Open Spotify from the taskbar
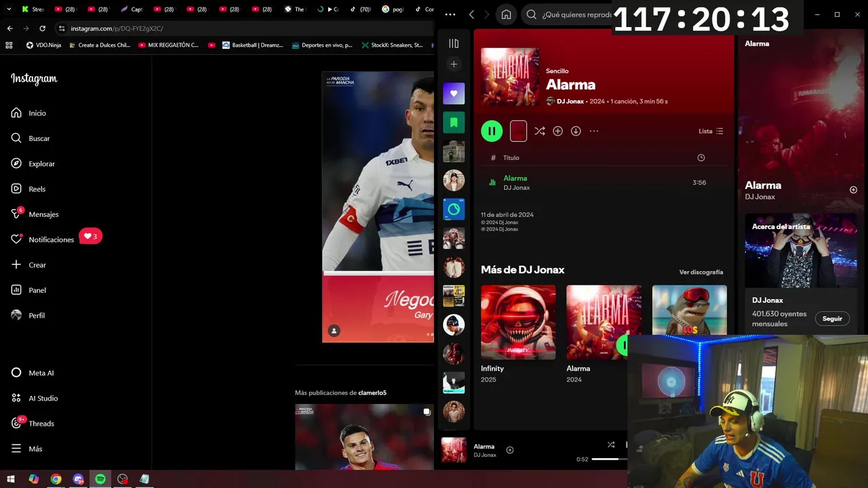This screenshot has width=868, height=488. (100, 479)
